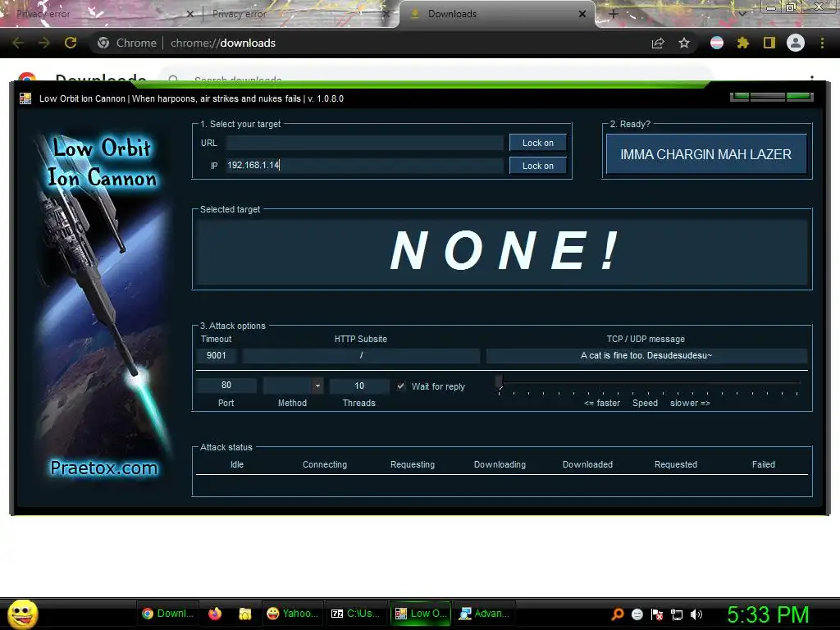Viewport: 840px width, 630px height.
Task: Click the Chrome forward arrow
Action: [x=44, y=43]
